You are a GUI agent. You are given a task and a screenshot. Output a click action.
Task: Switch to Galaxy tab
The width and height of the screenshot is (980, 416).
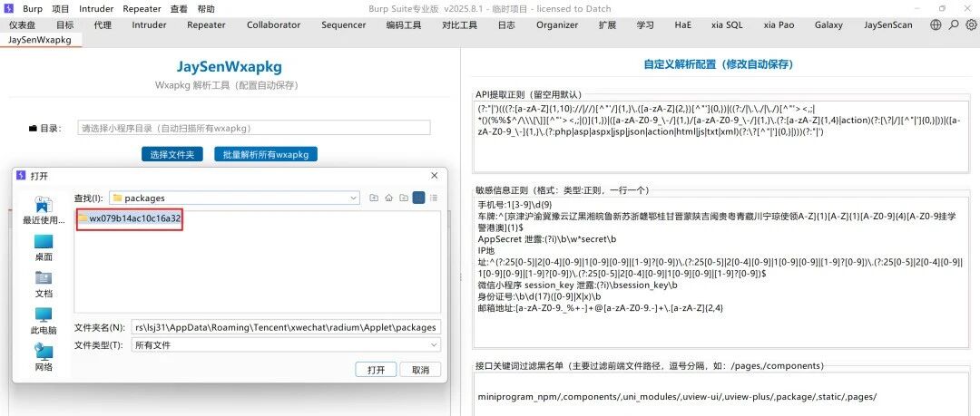pyautogui.click(x=828, y=25)
